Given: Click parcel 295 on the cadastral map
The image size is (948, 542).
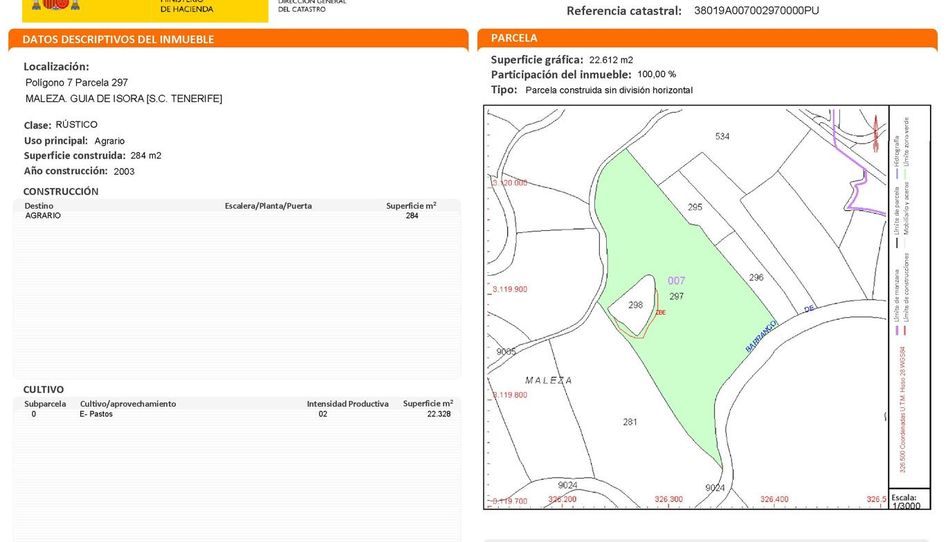Looking at the screenshot, I should [x=695, y=207].
